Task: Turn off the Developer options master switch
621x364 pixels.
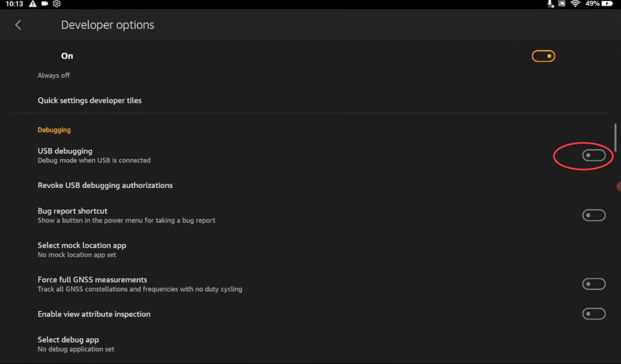Action: coord(543,56)
